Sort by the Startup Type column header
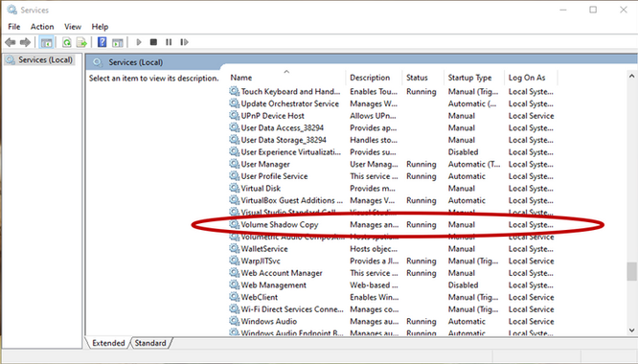Viewport: 638px width, 364px height. (474, 78)
